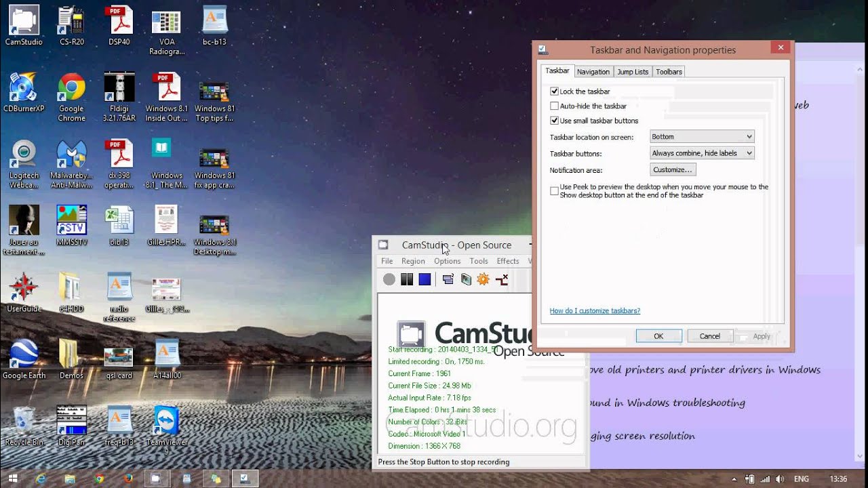
Task: Open the Effects menu in CamStudio
Action: tap(508, 261)
